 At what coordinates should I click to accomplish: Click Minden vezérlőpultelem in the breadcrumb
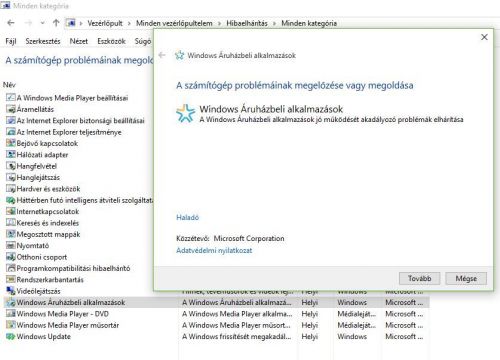click(x=174, y=23)
